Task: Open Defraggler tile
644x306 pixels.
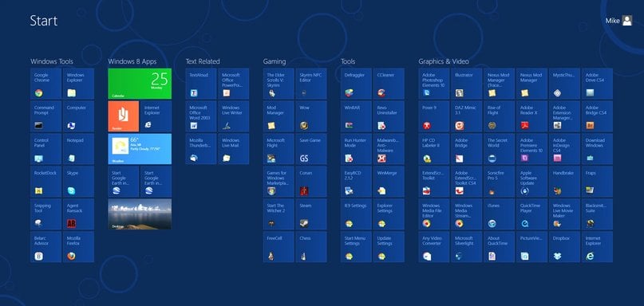Action: point(356,84)
